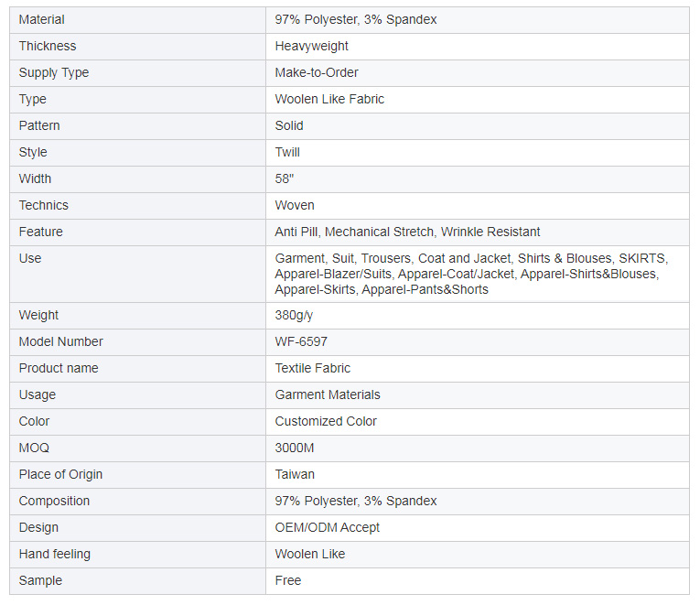
Task: Click the Free sample value
Action: (288, 580)
